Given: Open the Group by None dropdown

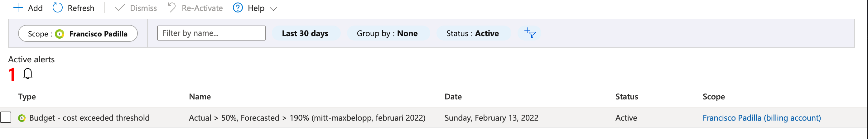Looking at the screenshot, I should tap(387, 33).
